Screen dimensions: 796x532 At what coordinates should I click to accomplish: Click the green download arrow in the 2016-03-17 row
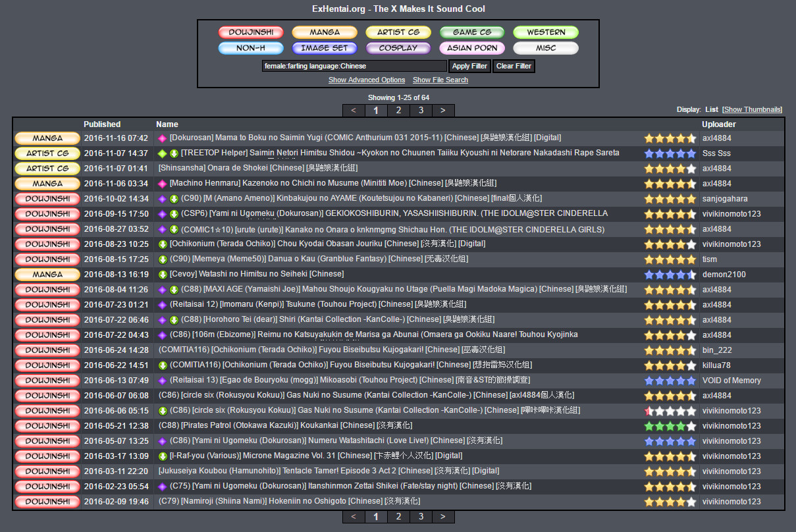(163, 456)
